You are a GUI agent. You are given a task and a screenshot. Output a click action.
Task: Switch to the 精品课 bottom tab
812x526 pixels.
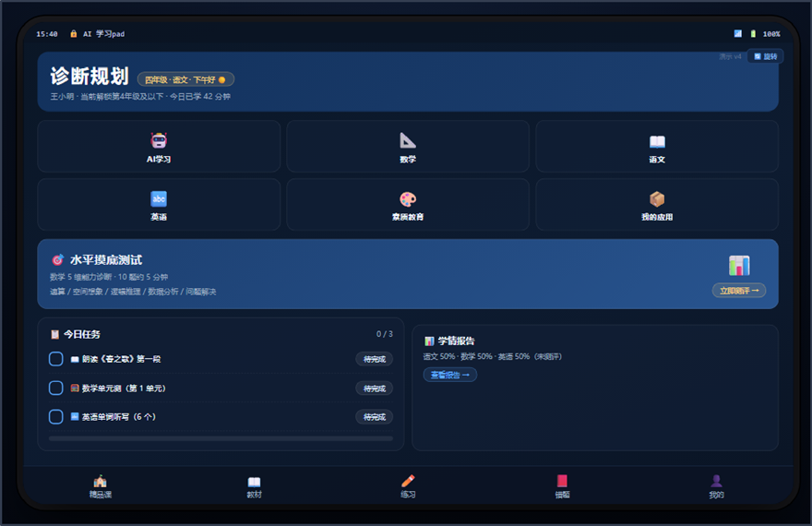pos(100,486)
